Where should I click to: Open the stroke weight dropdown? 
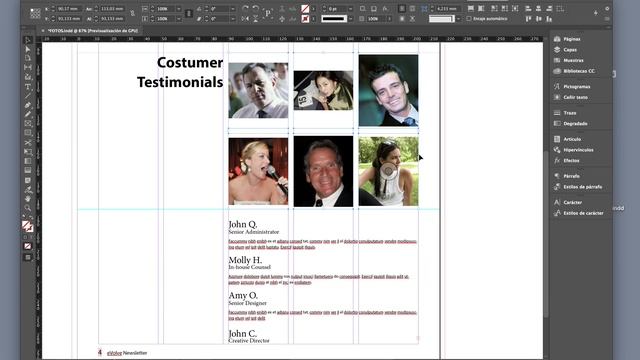350,9
